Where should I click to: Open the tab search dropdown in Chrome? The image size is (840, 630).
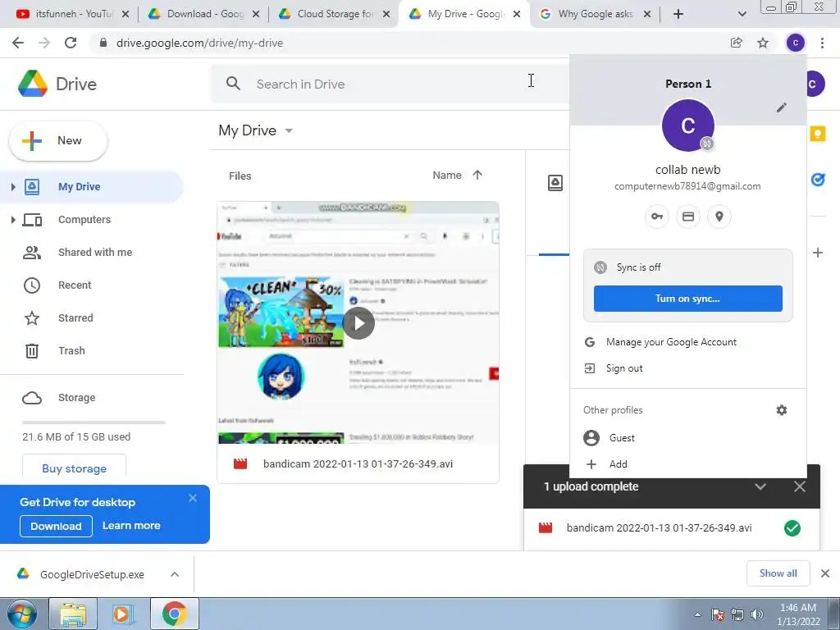click(742, 14)
